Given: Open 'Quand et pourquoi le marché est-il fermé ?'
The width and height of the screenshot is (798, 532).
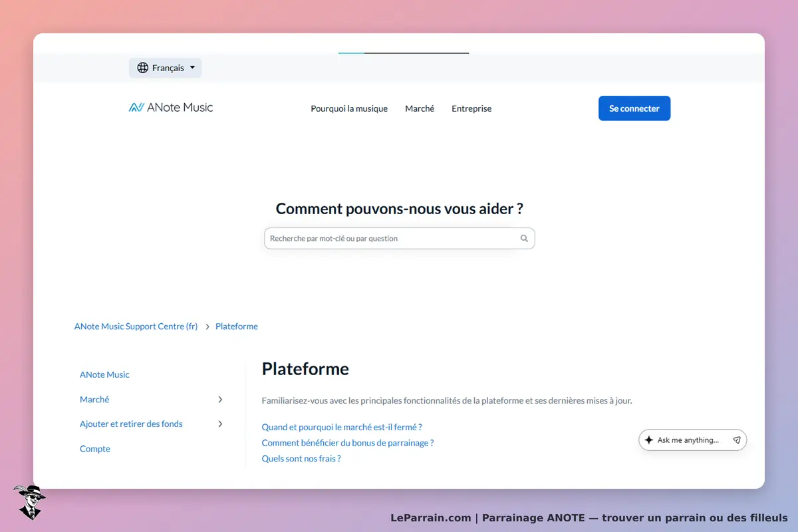Looking at the screenshot, I should pos(342,427).
